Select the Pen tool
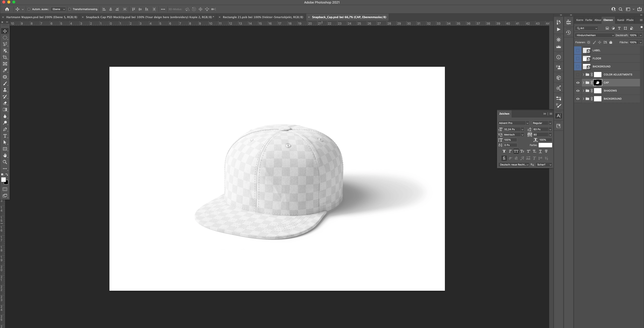Viewport: 644px width, 328px height. 5,129
